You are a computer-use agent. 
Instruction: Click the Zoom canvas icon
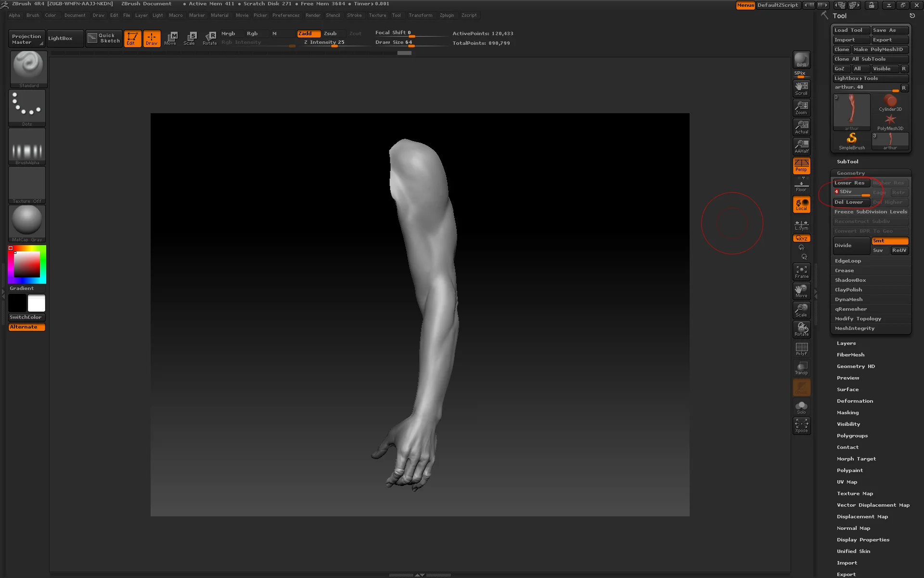coord(801,107)
